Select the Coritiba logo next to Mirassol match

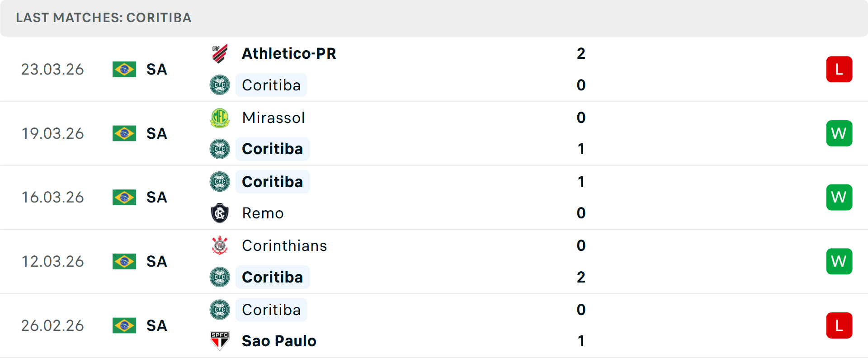click(220, 149)
